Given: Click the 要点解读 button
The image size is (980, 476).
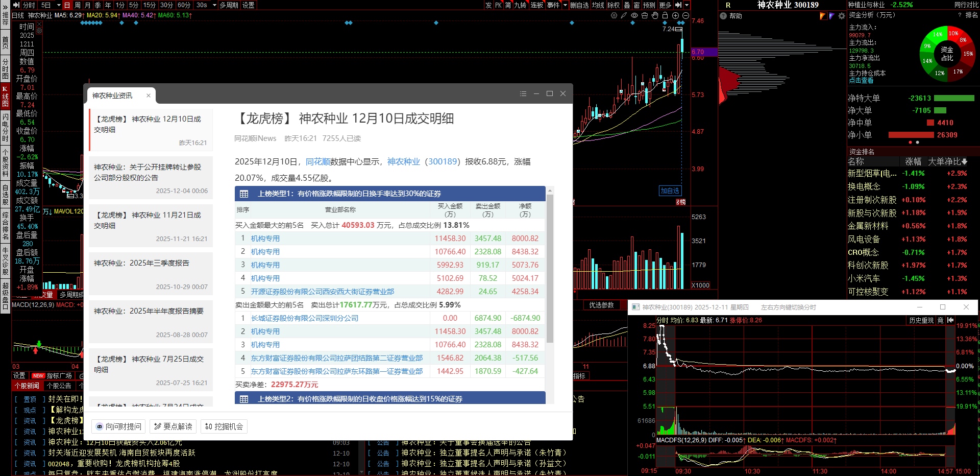Looking at the screenshot, I should click(173, 426).
